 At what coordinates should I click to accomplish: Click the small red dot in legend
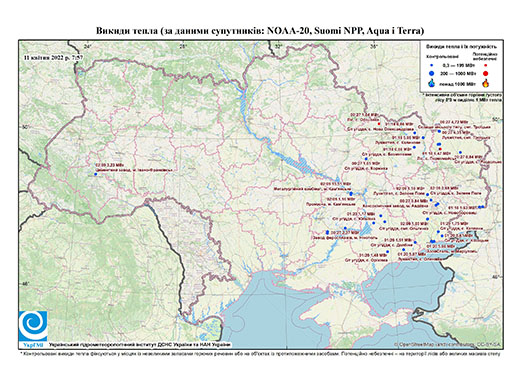pos(485,66)
